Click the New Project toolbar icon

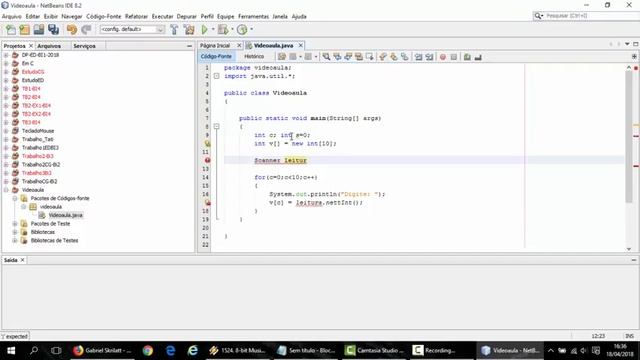click(24, 29)
